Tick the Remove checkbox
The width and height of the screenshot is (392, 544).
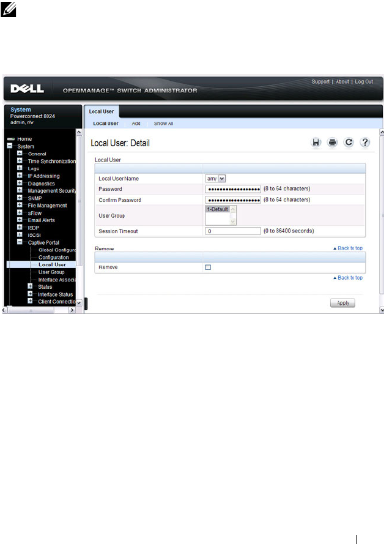pos(208,267)
